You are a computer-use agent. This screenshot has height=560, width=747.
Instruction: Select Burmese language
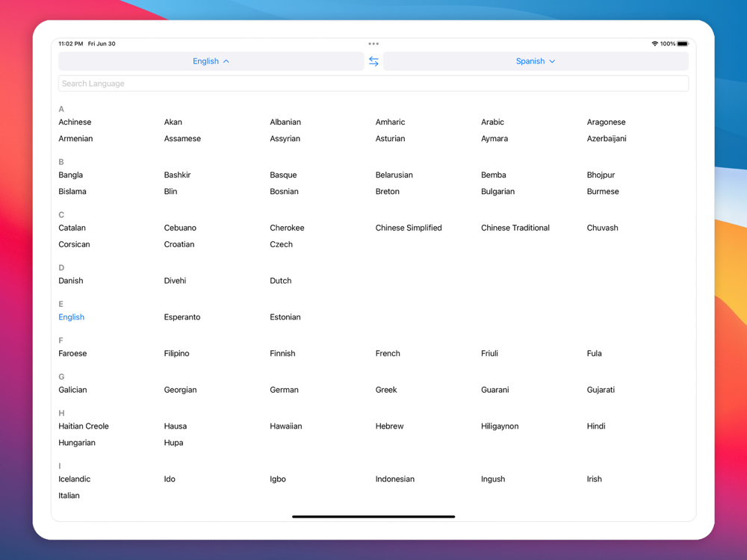pyautogui.click(x=603, y=191)
